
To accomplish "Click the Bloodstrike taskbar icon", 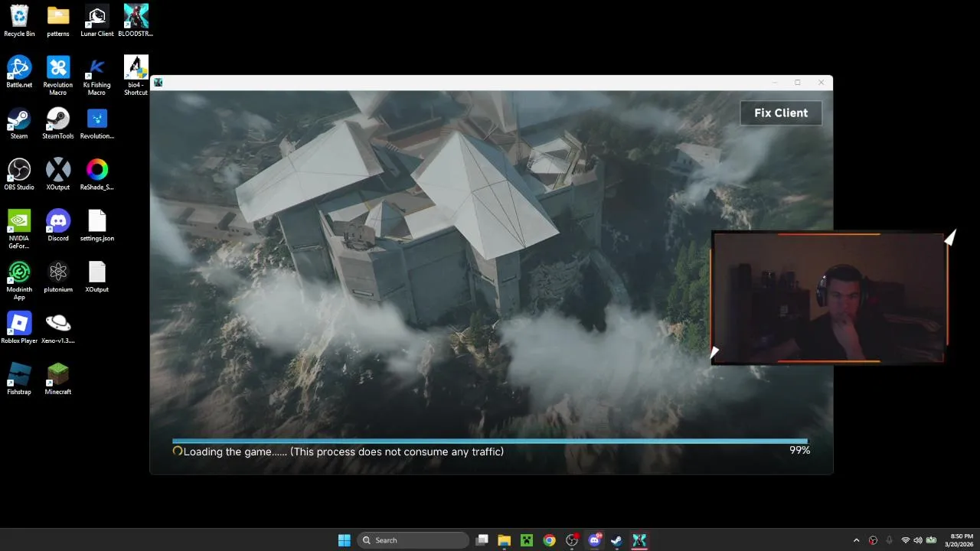I will click(x=639, y=540).
